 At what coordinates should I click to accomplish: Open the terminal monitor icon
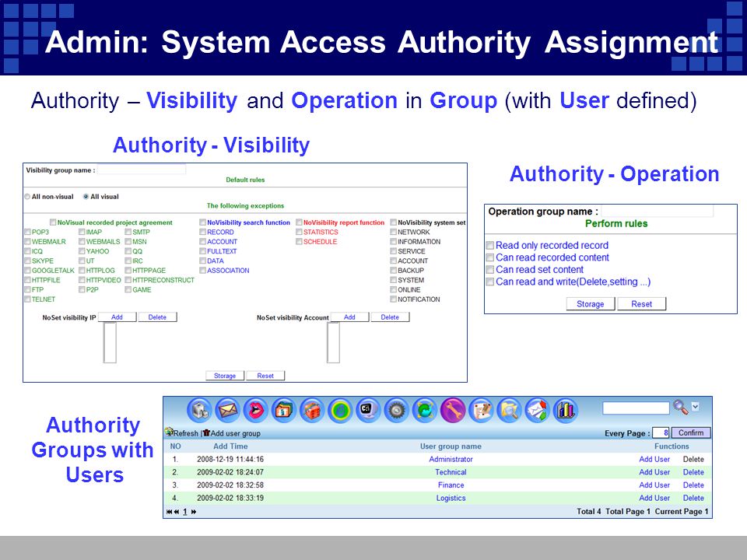click(368, 410)
